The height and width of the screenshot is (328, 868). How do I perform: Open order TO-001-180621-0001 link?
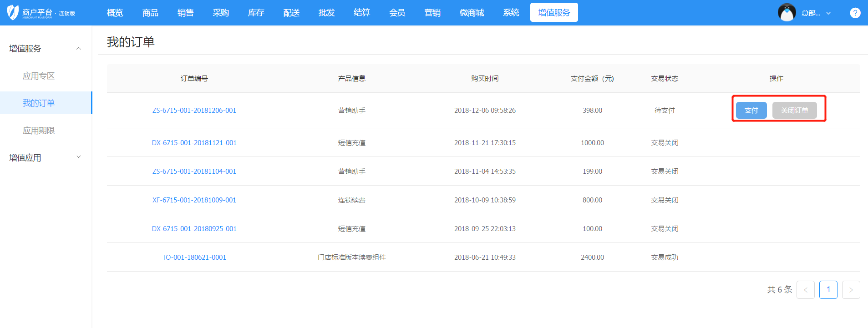(x=194, y=257)
